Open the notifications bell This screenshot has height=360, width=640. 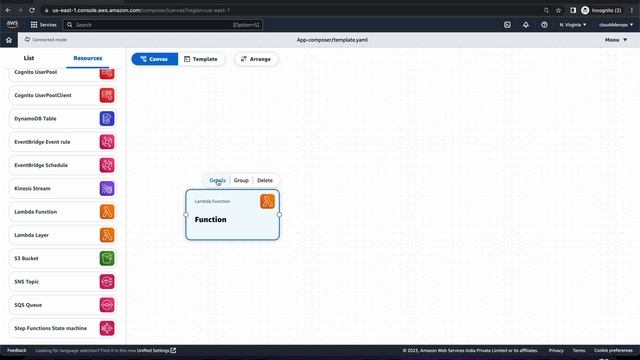(x=526, y=24)
